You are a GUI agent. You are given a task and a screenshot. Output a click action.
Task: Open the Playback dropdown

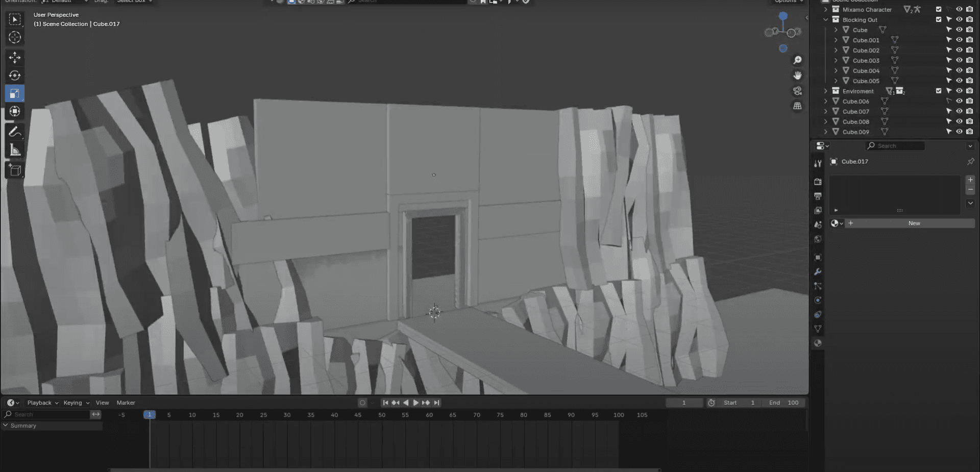(43, 403)
